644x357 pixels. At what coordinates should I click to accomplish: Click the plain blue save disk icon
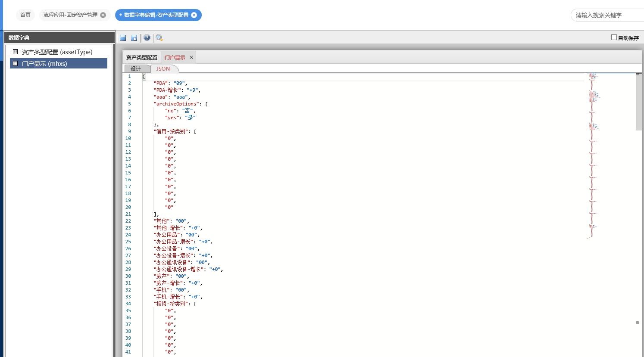123,38
